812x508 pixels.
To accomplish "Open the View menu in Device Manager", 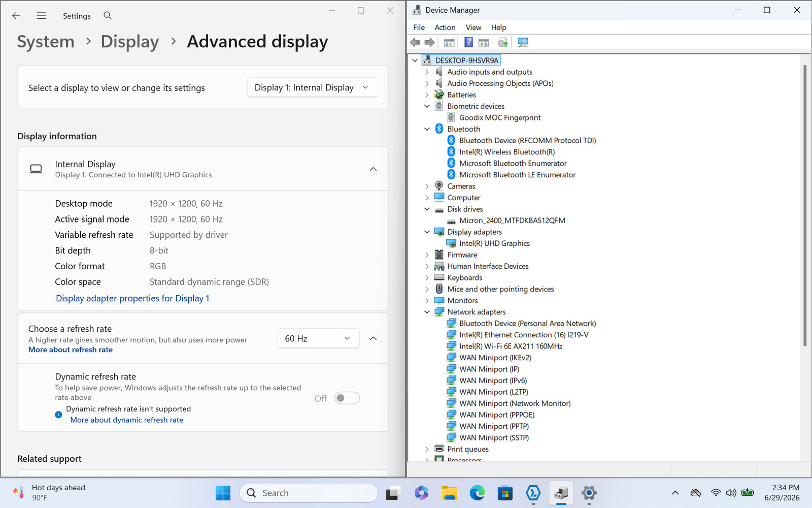I will pyautogui.click(x=473, y=27).
